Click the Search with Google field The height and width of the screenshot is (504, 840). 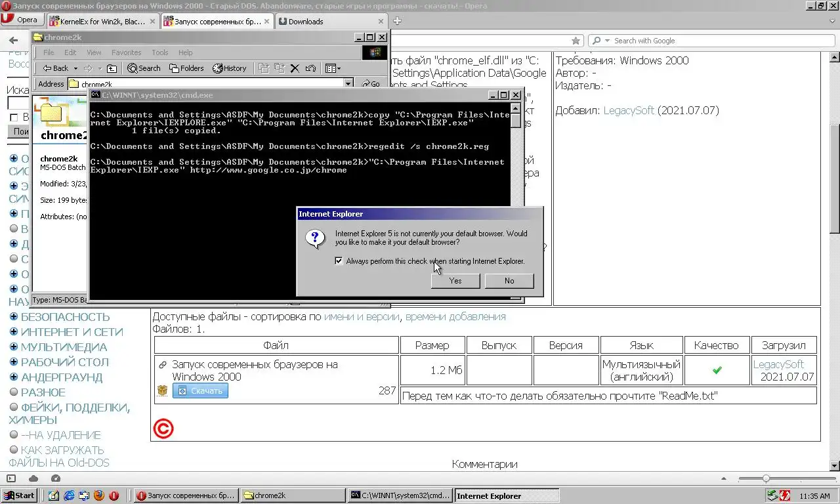point(712,41)
